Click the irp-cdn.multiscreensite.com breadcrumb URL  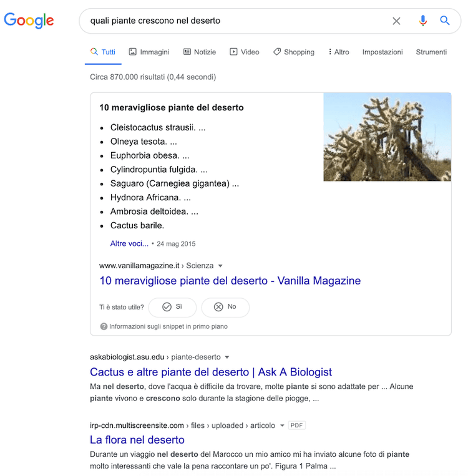tap(137, 425)
